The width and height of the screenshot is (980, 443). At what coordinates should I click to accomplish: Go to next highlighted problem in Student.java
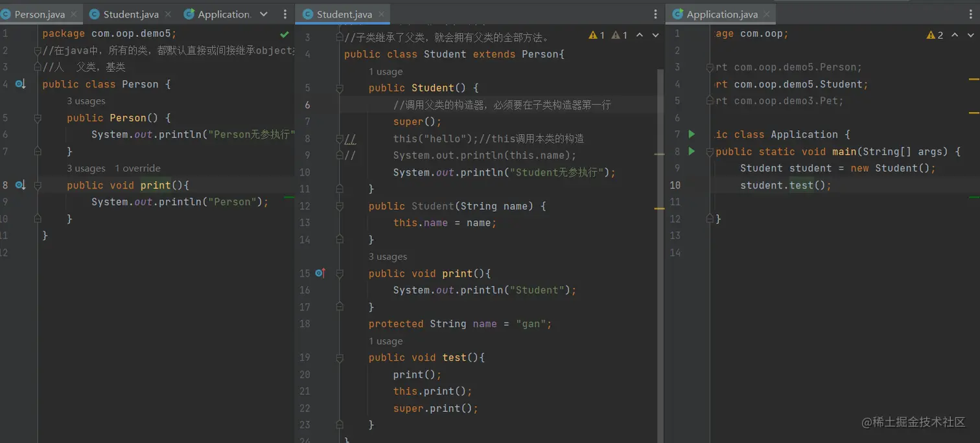coord(655,35)
